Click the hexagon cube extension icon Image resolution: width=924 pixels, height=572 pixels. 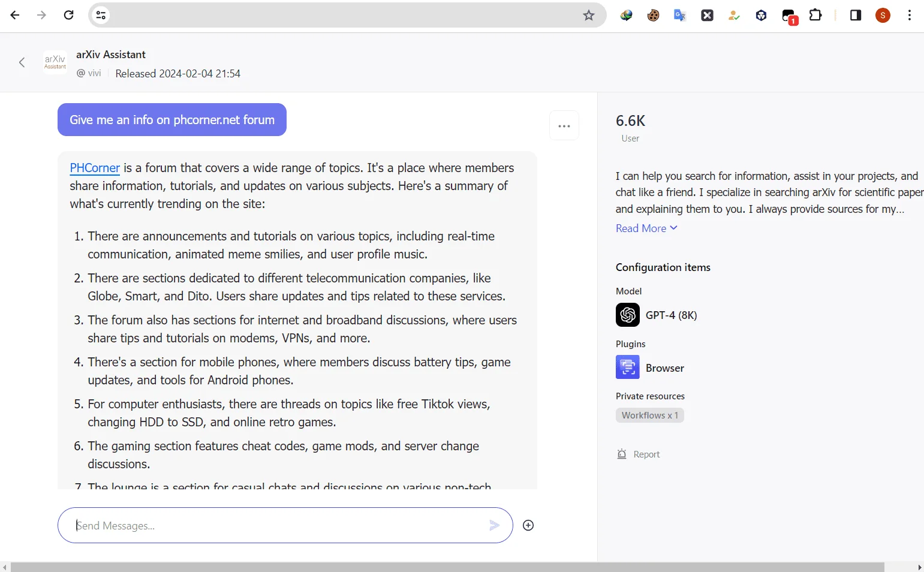pos(762,16)
